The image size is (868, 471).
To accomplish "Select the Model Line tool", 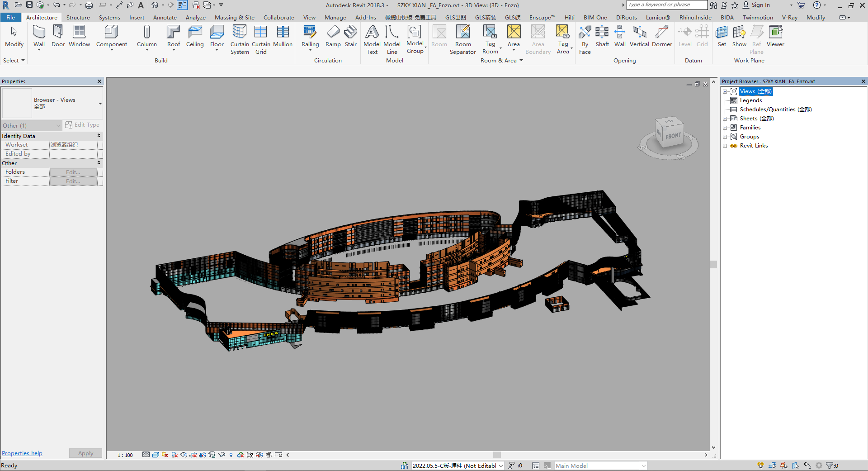I will 392,40.
